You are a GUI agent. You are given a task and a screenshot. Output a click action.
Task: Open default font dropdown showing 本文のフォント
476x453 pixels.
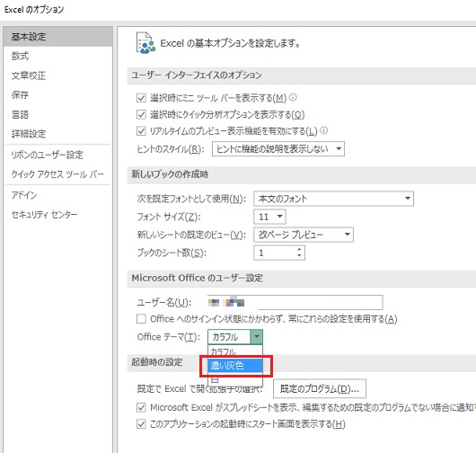click(x=333, y=199)
